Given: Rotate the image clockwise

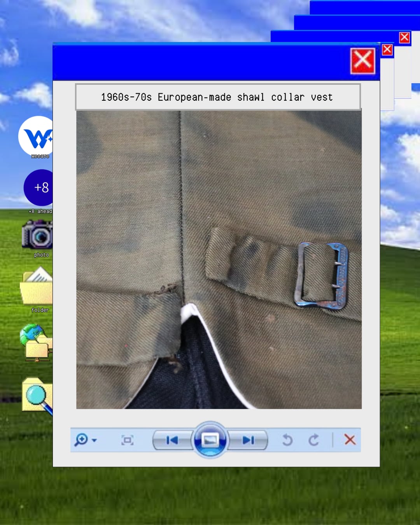Looking at the screenshot, I should click(314, 440).
